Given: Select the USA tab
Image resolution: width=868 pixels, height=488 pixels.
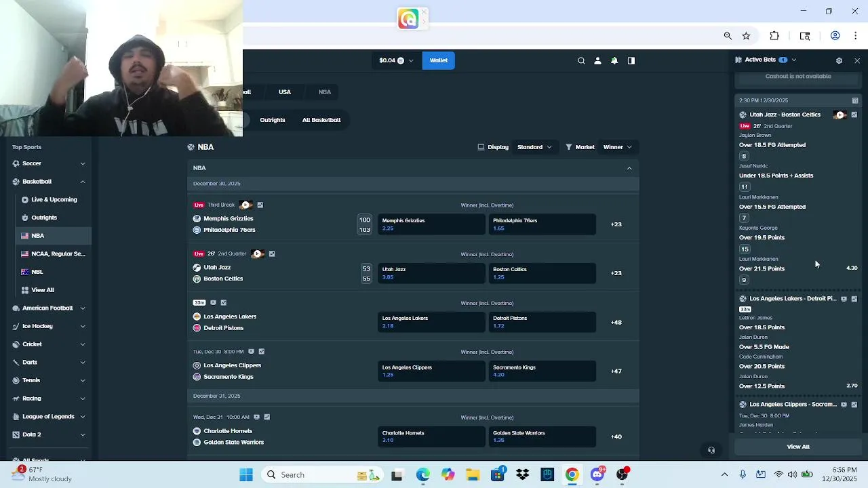Looking at the screenshot, I should click(x=285, y=92).
